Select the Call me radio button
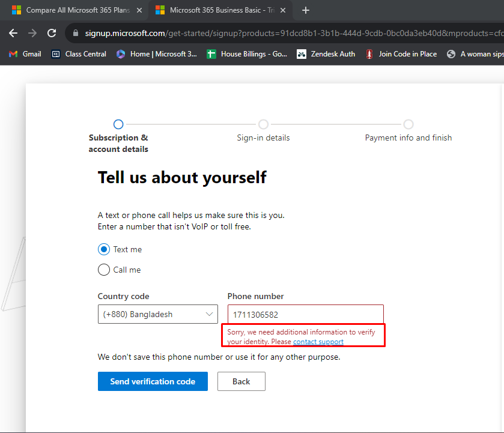 click(x=104, y=270)
